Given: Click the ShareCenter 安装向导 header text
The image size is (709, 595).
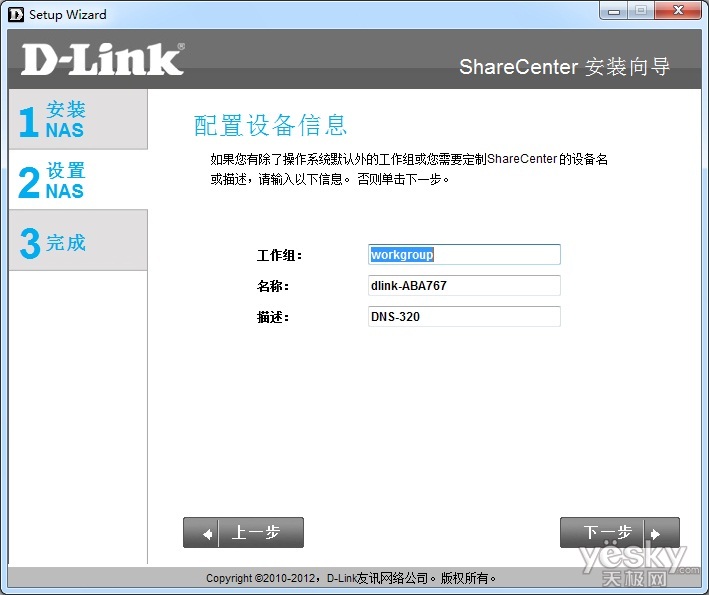Looking at the screenshot, I should click(x=564, y=67).
